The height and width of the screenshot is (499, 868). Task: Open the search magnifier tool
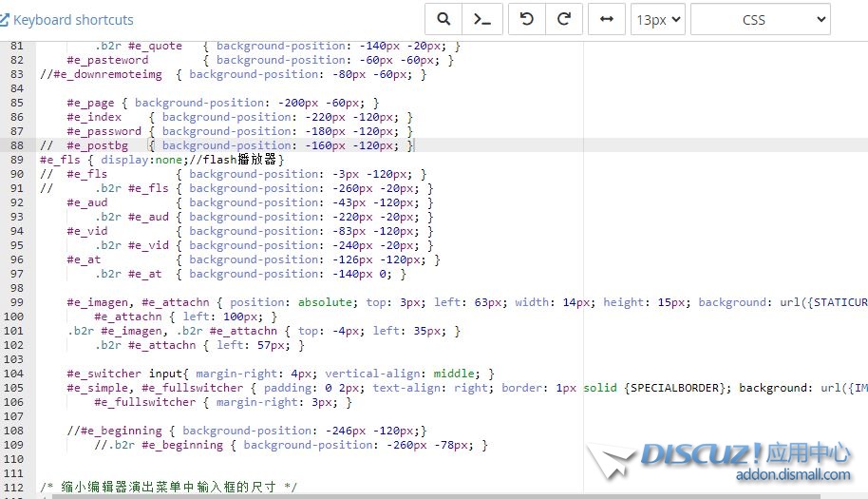click(443, 20)
